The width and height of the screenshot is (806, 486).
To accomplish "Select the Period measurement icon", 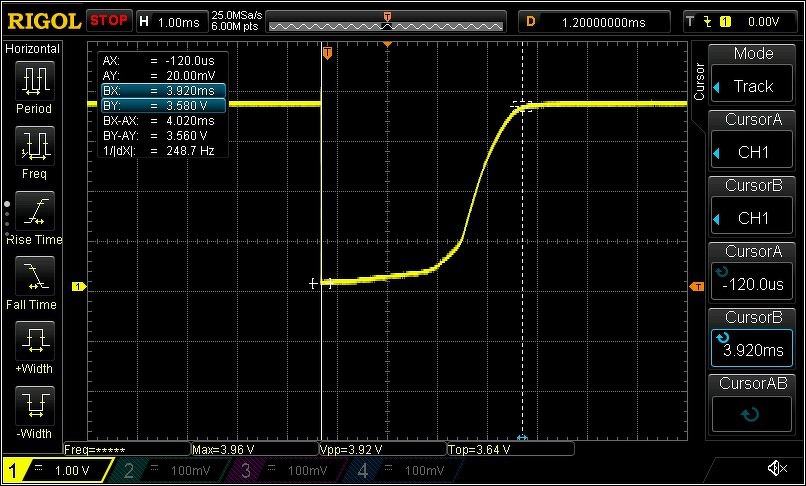I will (x=35, y=81).
